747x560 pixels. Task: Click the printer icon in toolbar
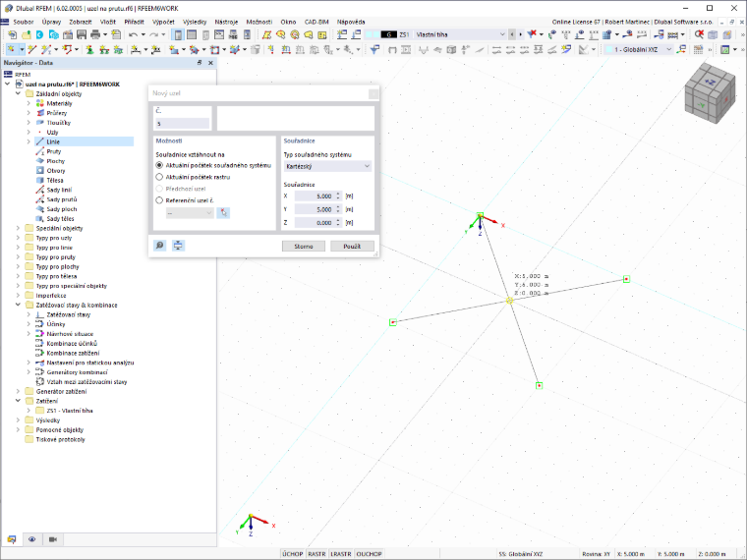tap(95, 34)
